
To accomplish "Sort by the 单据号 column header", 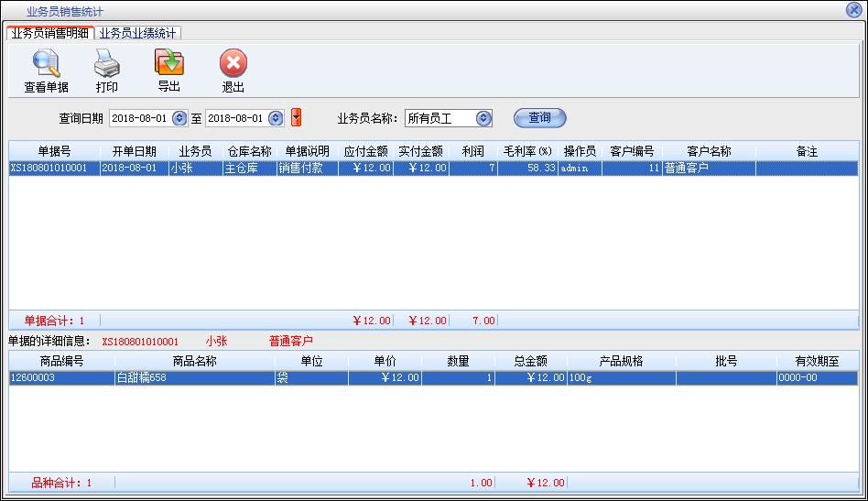I will click(x=54, y=151).
